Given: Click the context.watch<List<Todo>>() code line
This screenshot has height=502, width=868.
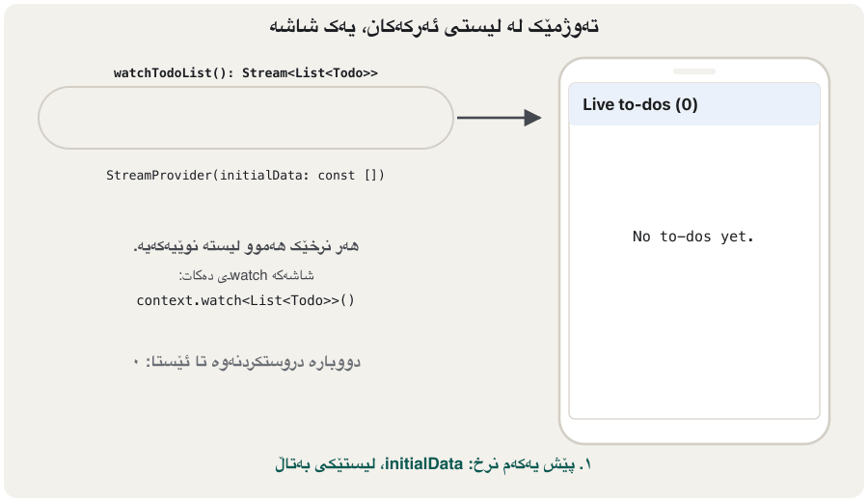Looking at the screenshot, I should point(245,300).
